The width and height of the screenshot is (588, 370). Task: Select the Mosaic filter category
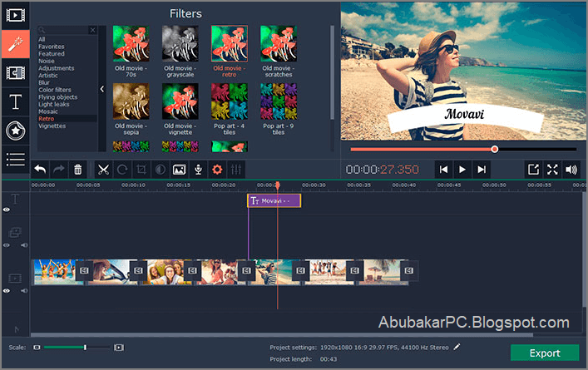pos(48,111)
